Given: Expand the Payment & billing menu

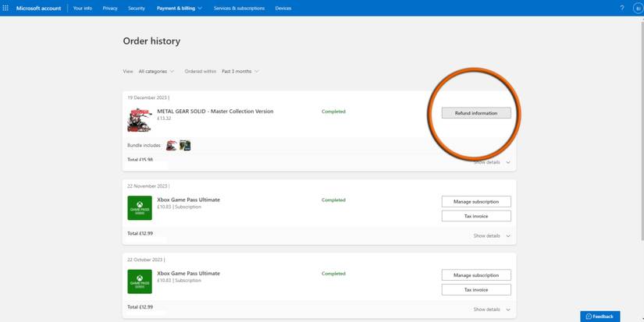Looking at the screenshot, I should coord(179,8).
